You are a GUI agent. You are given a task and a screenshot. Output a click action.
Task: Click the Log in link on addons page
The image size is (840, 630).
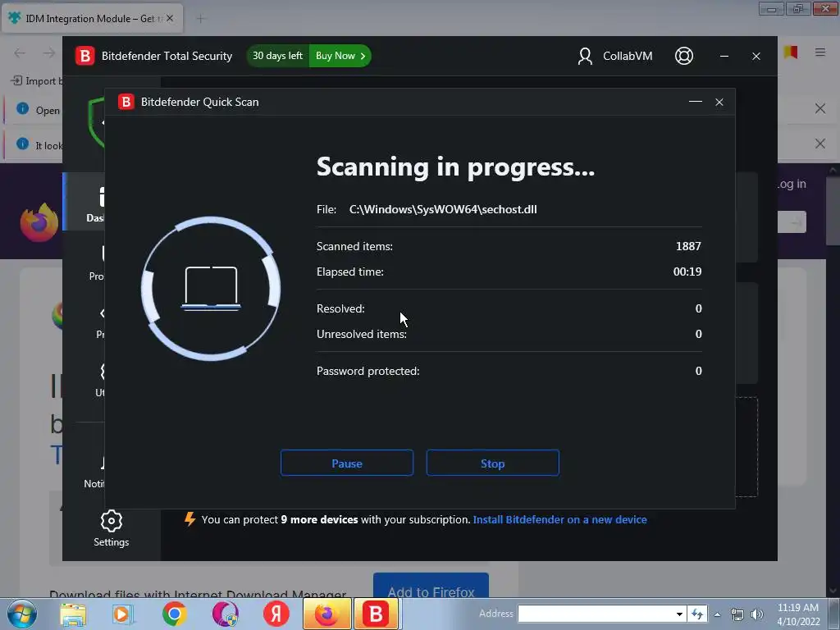point(792,184)
